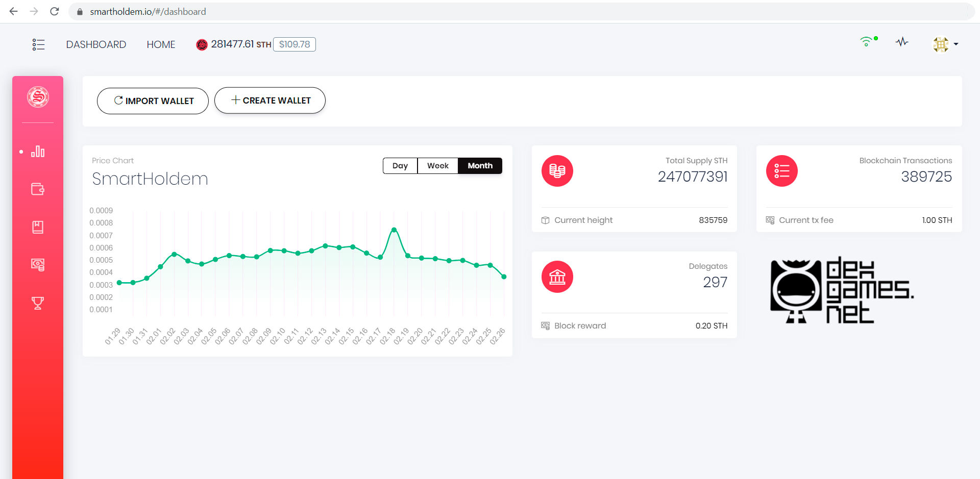980x479 pixels.
Task: Open the bookmark address book sidebar icon
Action: click(38, 227)
